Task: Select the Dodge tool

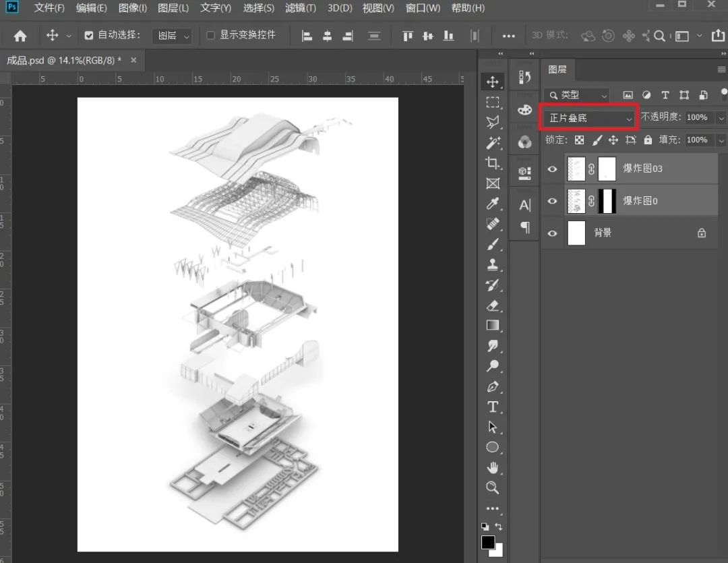Action: point(493,366)
